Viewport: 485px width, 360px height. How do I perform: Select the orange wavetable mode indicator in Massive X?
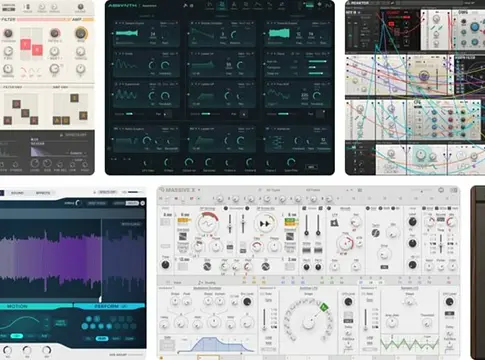pos(184,220)
